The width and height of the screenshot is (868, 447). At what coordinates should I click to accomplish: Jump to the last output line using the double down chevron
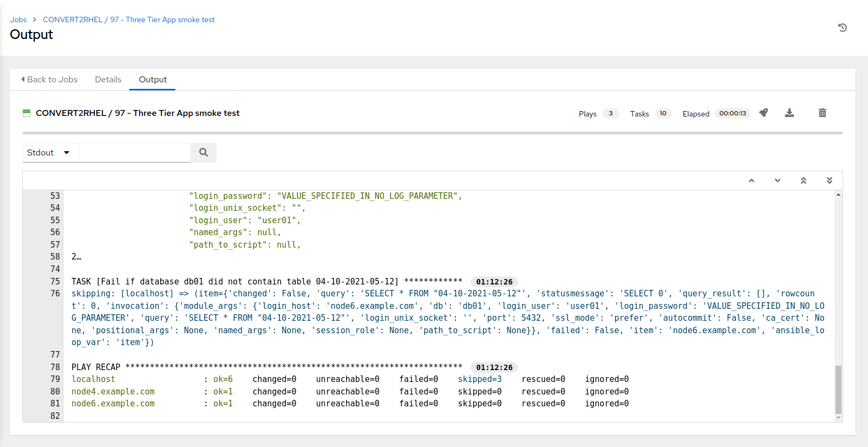830,180
